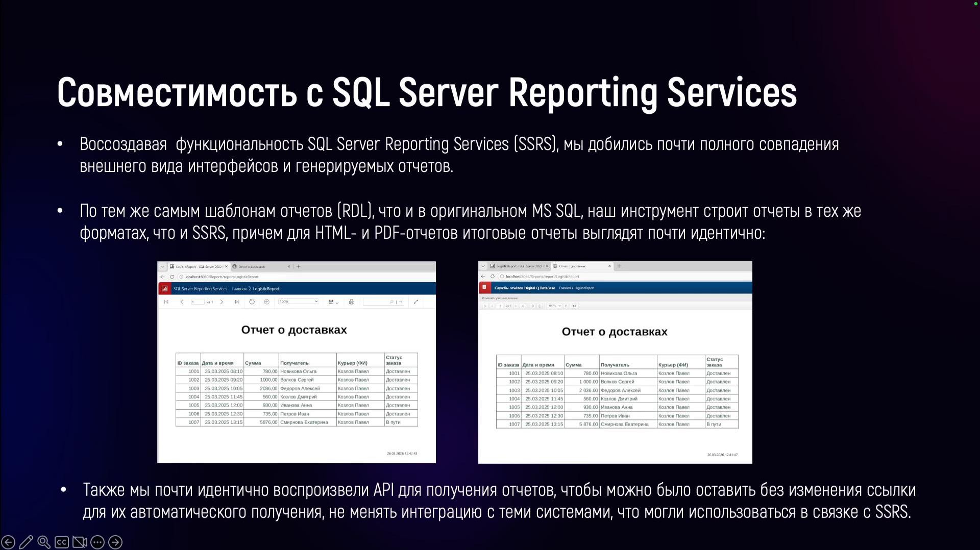Click the print icon in left screenshot
Image resolution: width=980 pixels, height=550 pixels.
coord(352,302)
